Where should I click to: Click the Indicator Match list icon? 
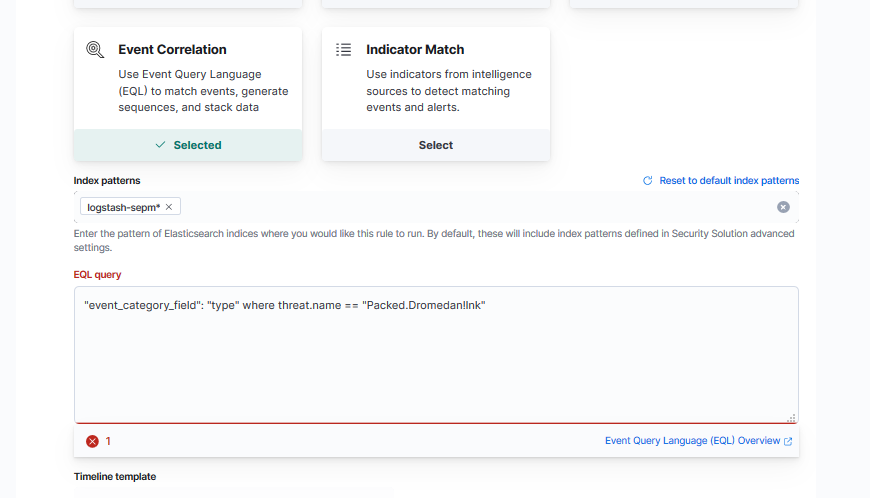point(343,49)
